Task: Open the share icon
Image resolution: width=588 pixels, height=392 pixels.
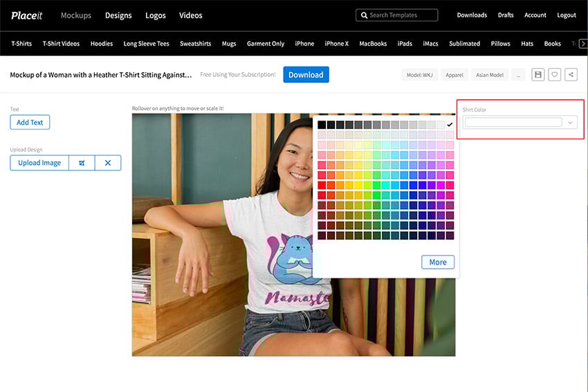Action: click(x=571, y=75)
